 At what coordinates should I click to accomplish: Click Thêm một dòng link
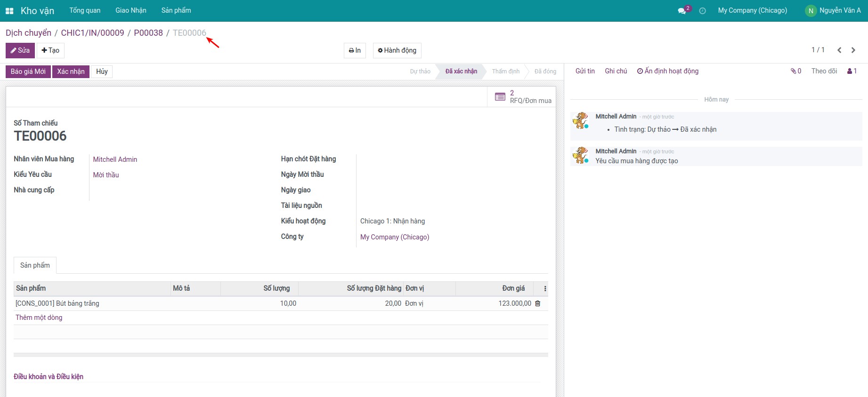[x=39, y=318]
